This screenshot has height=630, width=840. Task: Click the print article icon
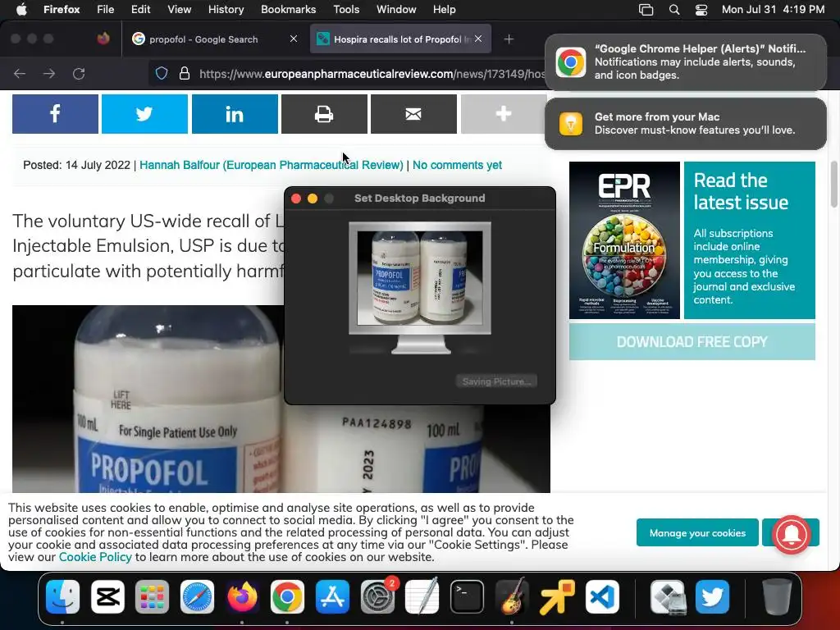click(324, 113)
